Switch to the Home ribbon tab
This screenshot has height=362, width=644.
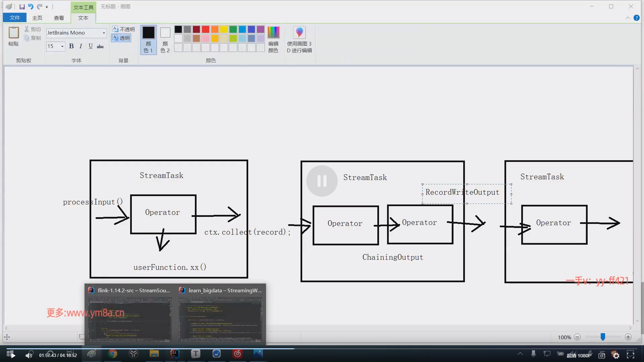click(37, 18)
